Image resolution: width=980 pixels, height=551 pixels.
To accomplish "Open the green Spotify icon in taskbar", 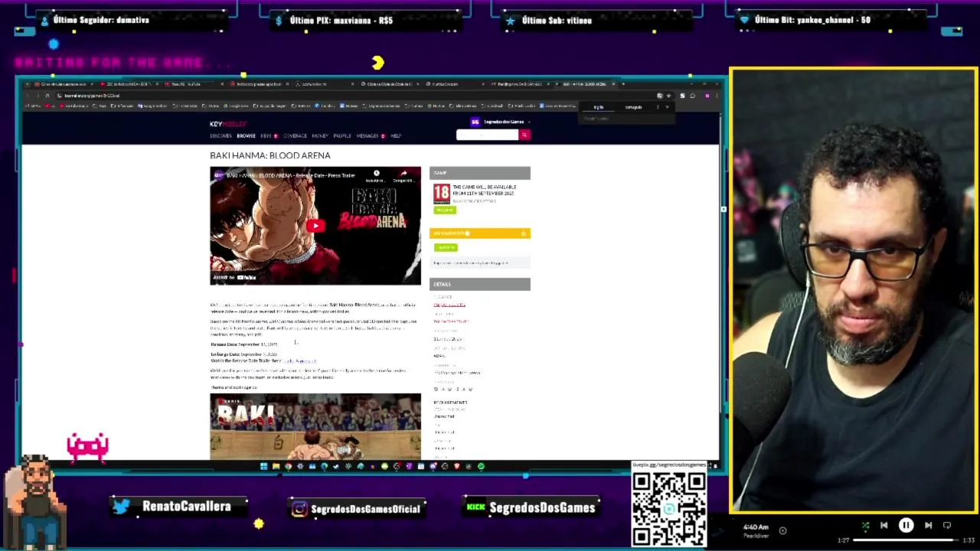I will [481, 466].
